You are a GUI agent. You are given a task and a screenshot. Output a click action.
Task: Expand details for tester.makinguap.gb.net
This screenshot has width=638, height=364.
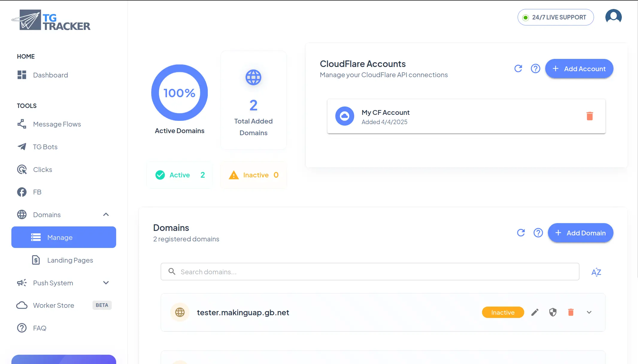[x=589, y=312]
